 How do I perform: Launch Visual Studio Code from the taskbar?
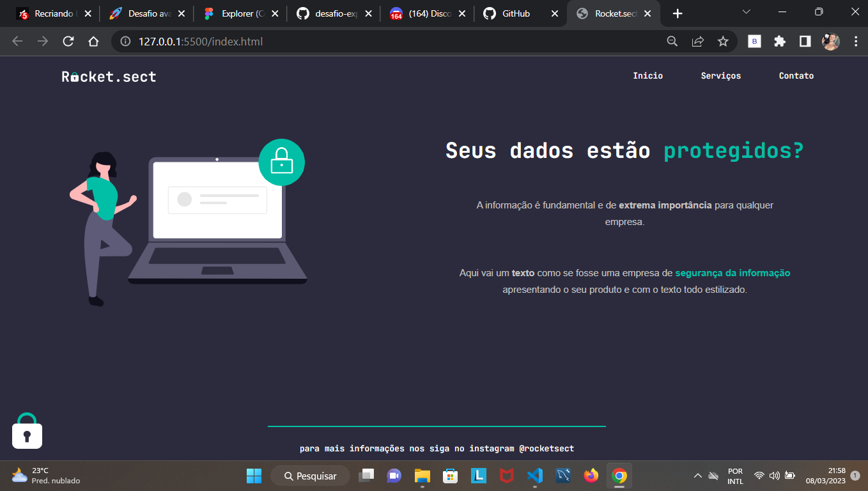click(x=535, y=476)
